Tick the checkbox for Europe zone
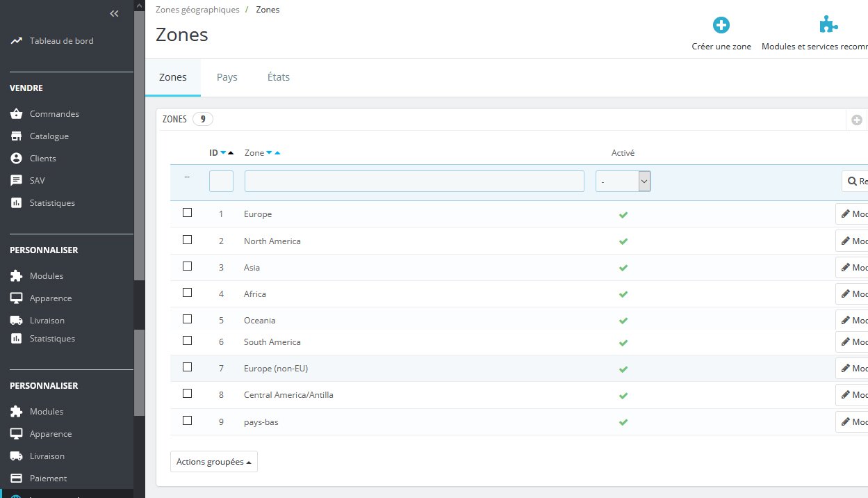The width and height of the screenshot is (868, 498). click(x=187, y=213)
